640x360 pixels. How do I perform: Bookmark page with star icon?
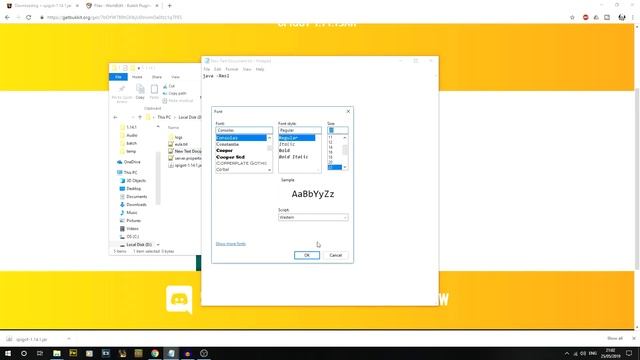(572, 18)
